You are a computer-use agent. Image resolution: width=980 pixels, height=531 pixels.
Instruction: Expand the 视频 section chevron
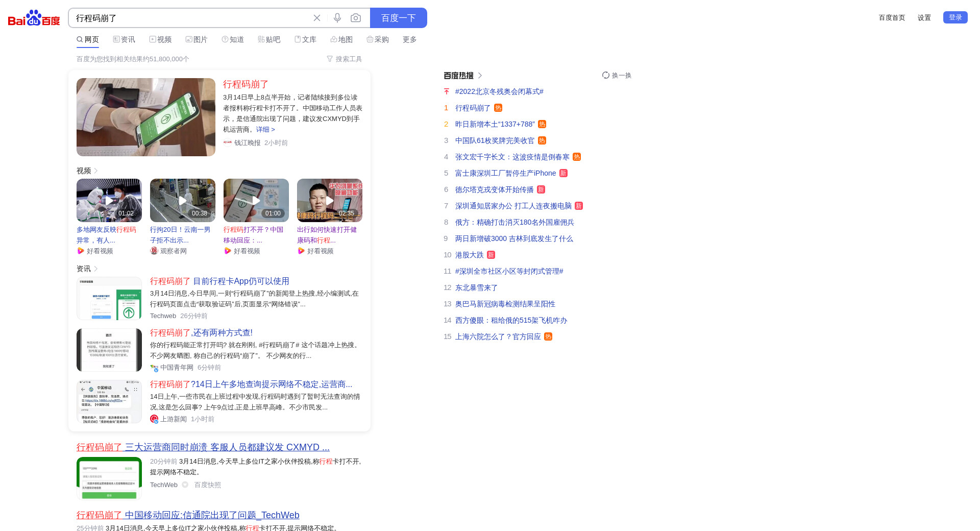(96, 171)
